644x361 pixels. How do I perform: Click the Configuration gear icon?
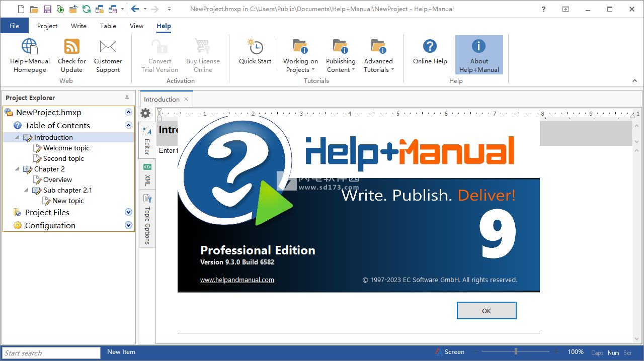tap(18, 225)
